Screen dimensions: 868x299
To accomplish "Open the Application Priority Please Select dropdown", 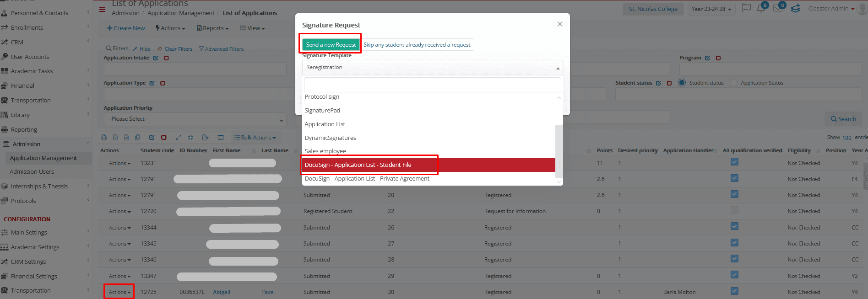I will point(195,119).
